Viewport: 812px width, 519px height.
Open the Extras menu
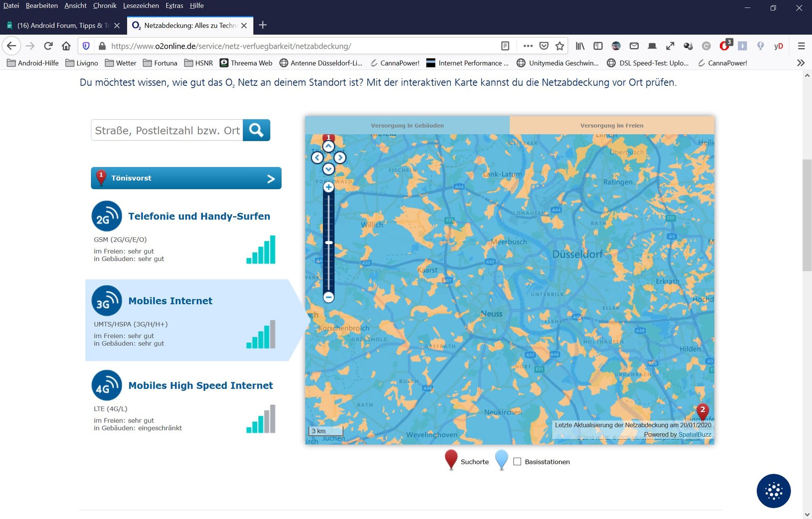(x=174, y=5)
